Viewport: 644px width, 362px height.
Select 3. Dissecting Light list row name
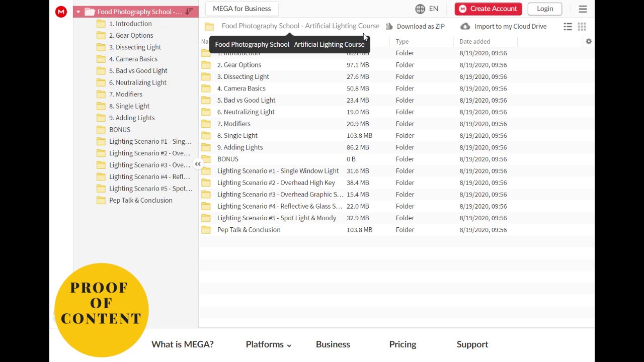coord(243,76)
